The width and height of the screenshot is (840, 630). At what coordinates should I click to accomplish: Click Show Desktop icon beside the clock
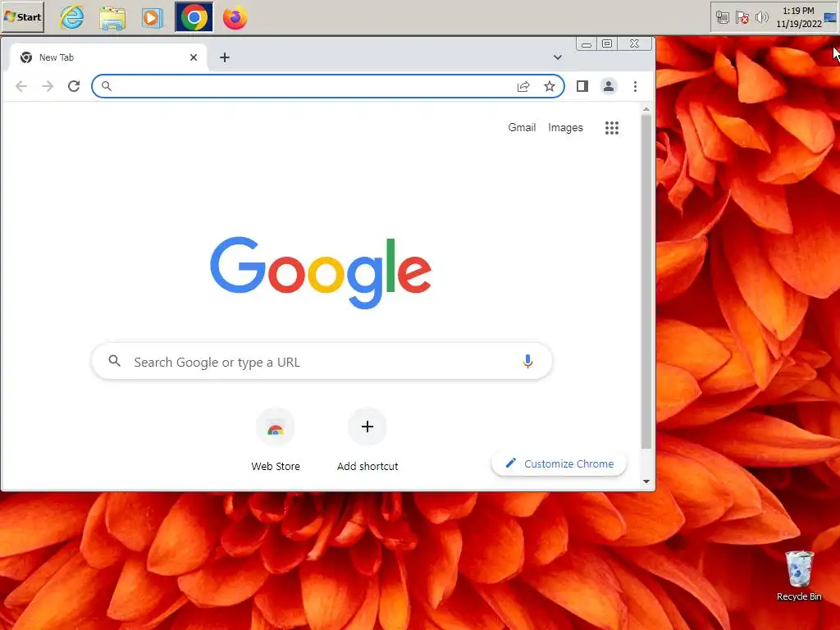point(830,18)
